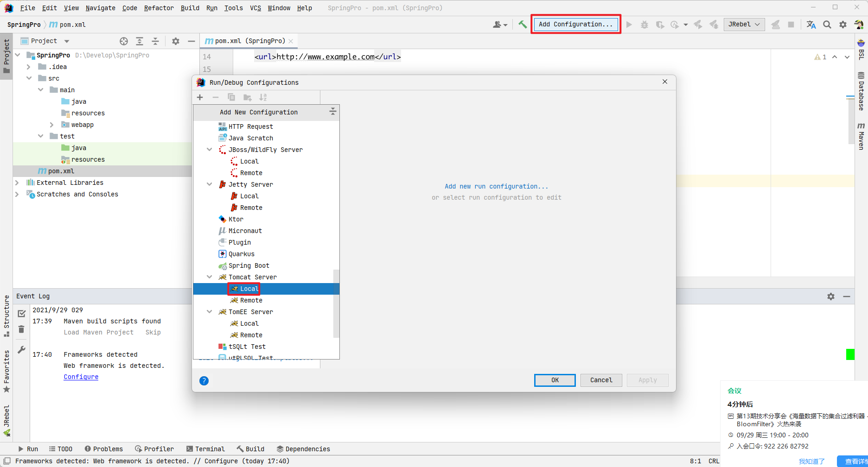
Task: Select Local under Tomcat Server
Action: [266, 289]
